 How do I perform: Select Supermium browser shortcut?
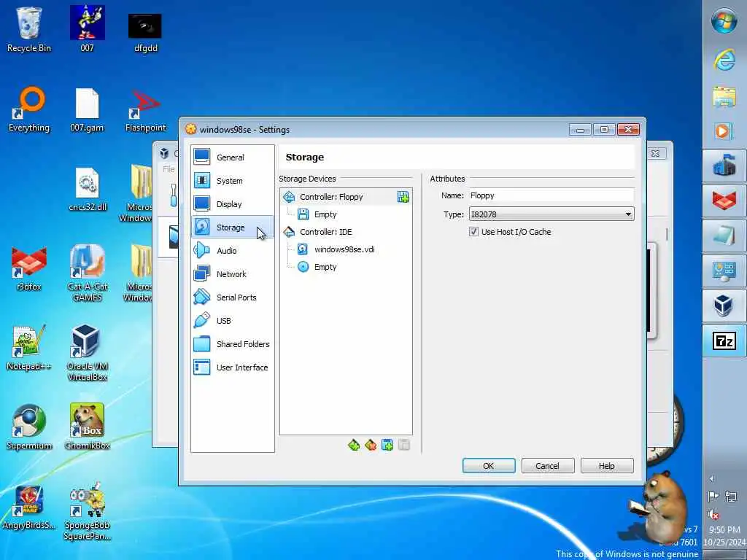coord(28,427)
